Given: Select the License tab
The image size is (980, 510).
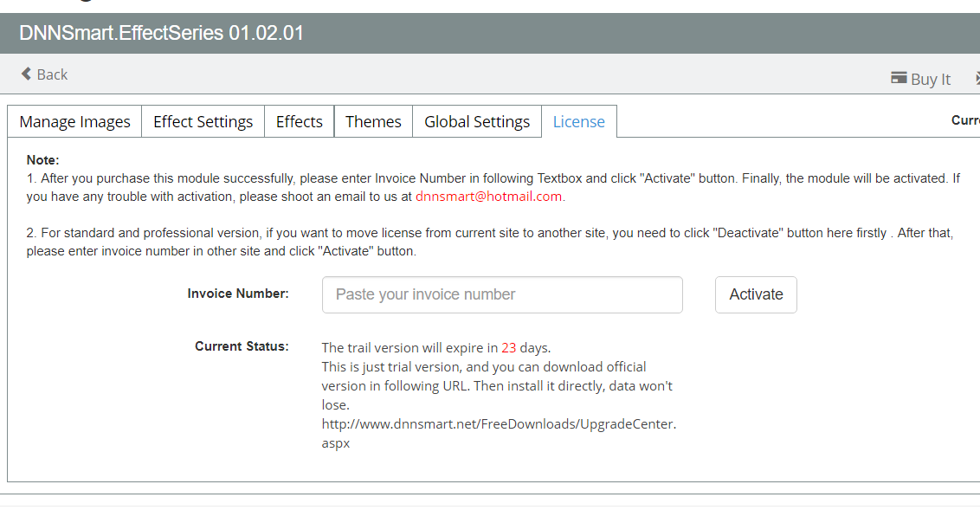Looking at the screenshot, I should point(579,121).
